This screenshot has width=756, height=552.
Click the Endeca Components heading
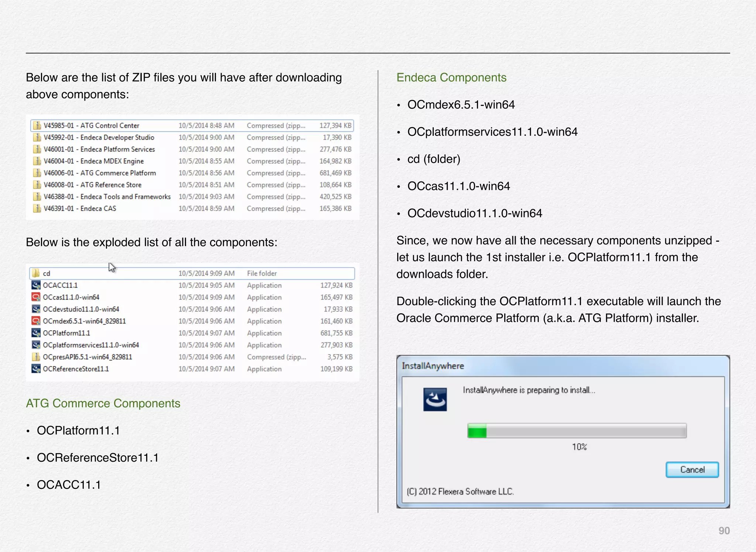pos(451,77)
